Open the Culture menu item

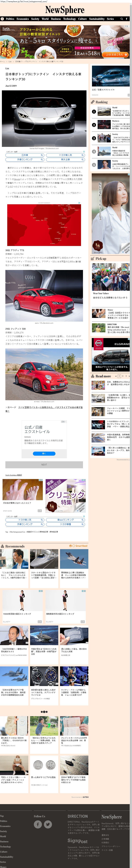pos(82,19)
